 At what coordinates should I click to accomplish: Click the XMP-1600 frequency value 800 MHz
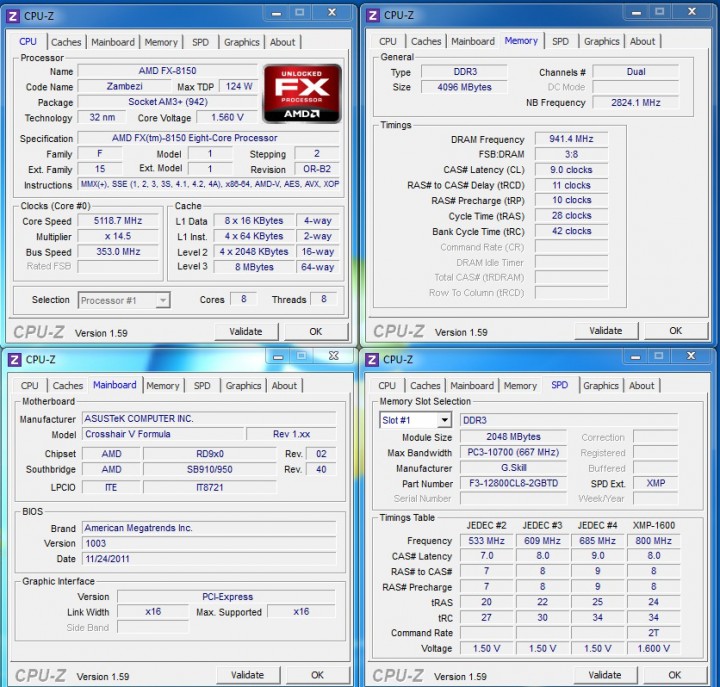pos(653,541)
